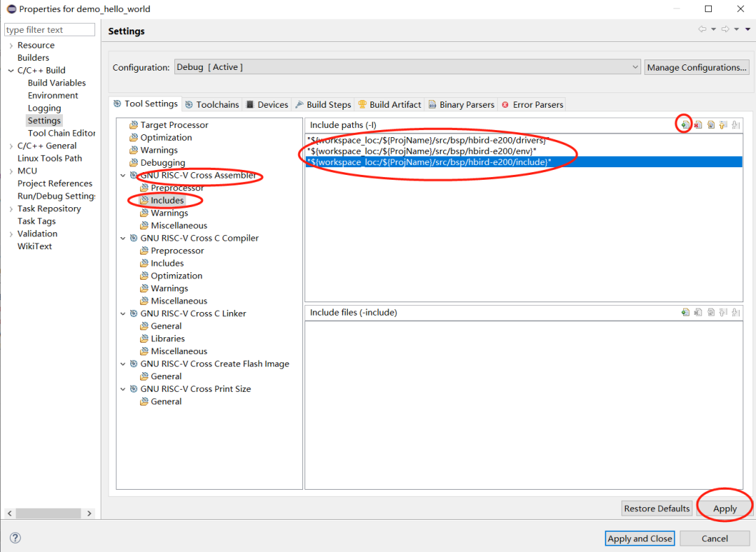Screen dimensions: 756x552
Task: Select Miscellaneous under Cross C Linker
Action: (179, 351)
